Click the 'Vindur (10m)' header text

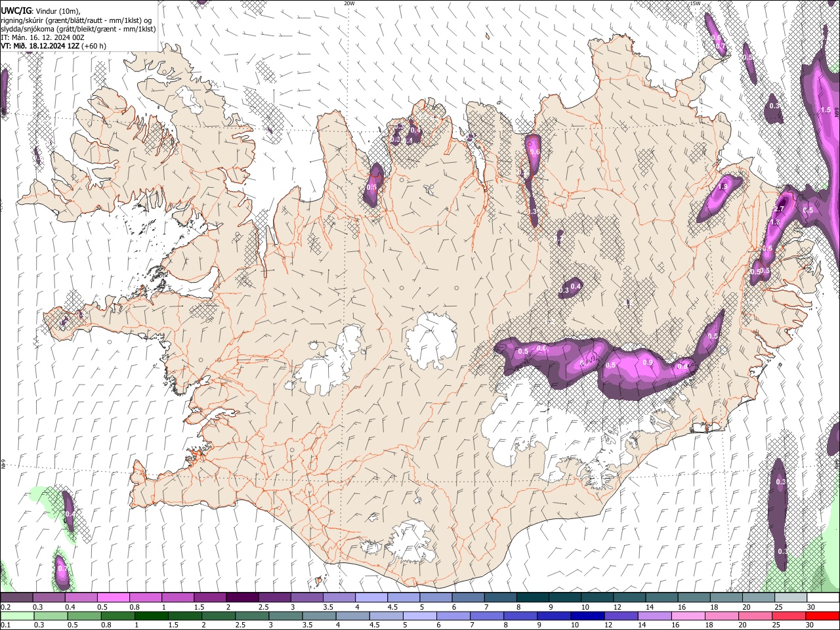pyautogui.click(x=58, y=11)
